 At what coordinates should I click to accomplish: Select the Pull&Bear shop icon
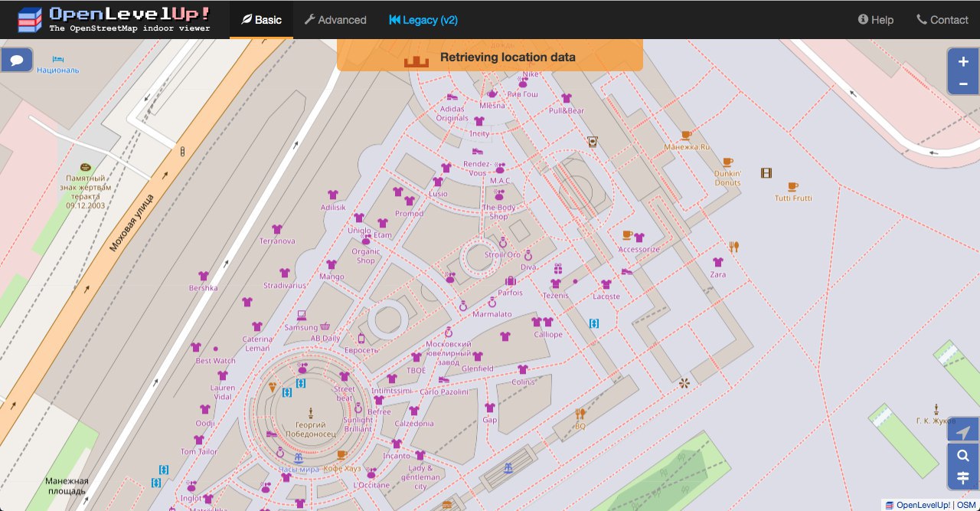(x=567, y=98)
